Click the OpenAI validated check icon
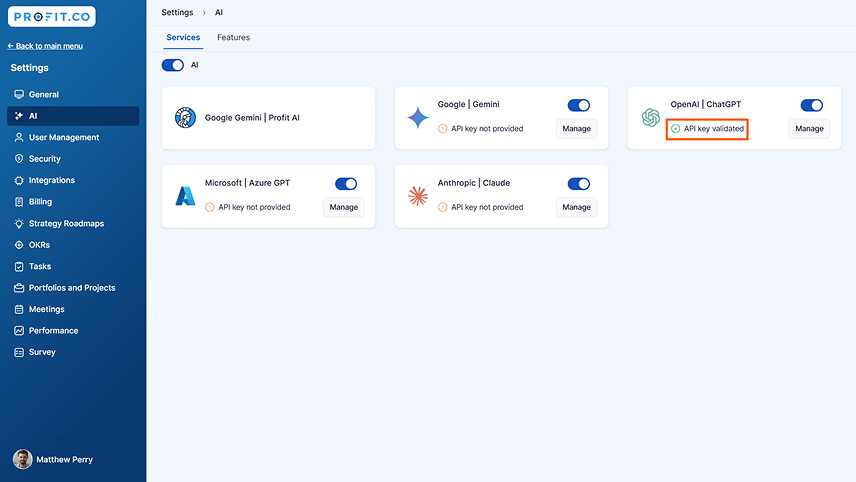The image size is (856, 482). coord(676,129)
